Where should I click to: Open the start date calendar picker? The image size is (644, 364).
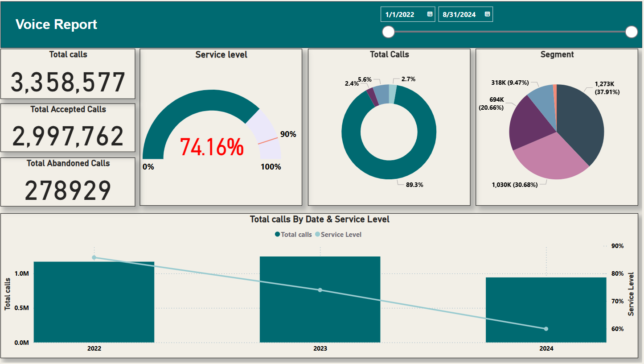(x=429, y=14)
